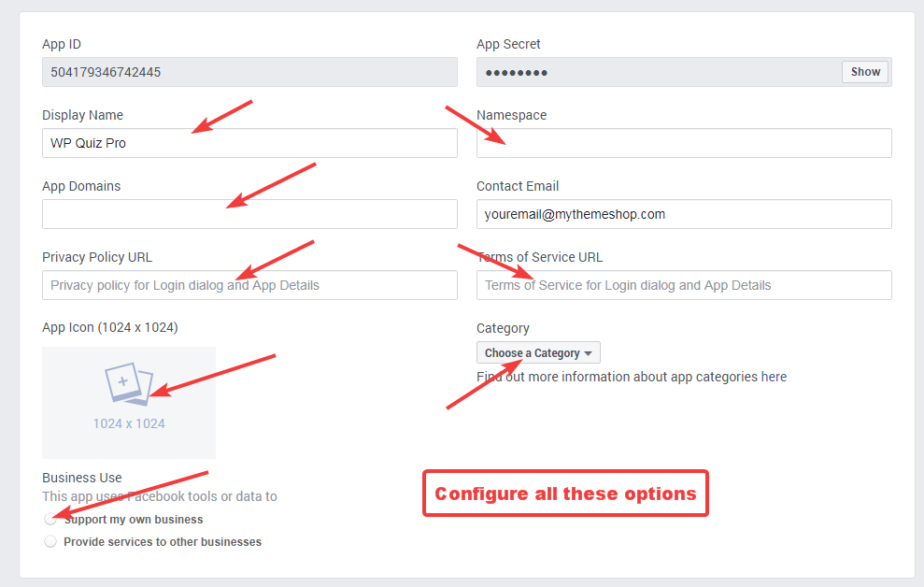Open the Choose a Category dropdown
Screen dimensions: 924x587
[538, 353]
